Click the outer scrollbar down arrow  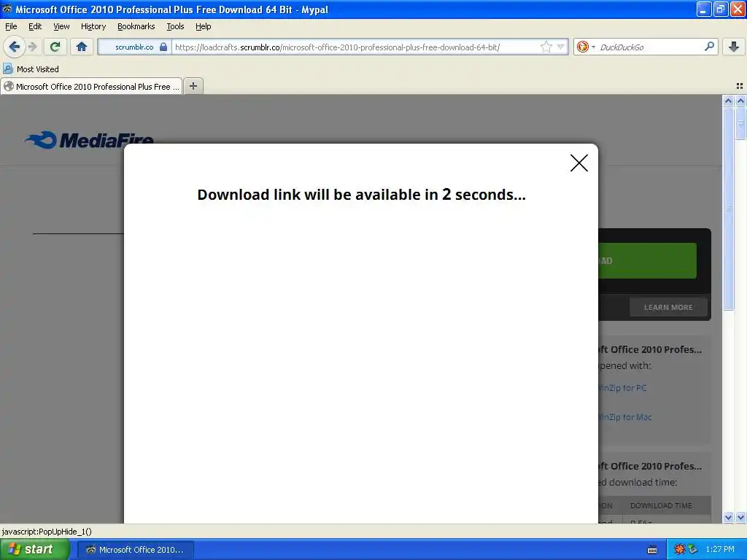coord(740,517)
